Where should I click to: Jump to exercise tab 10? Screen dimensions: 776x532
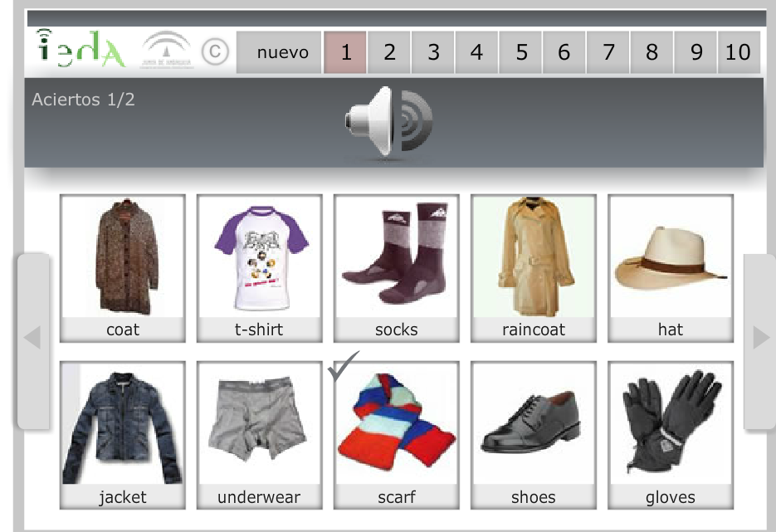(x=739, y=52)
